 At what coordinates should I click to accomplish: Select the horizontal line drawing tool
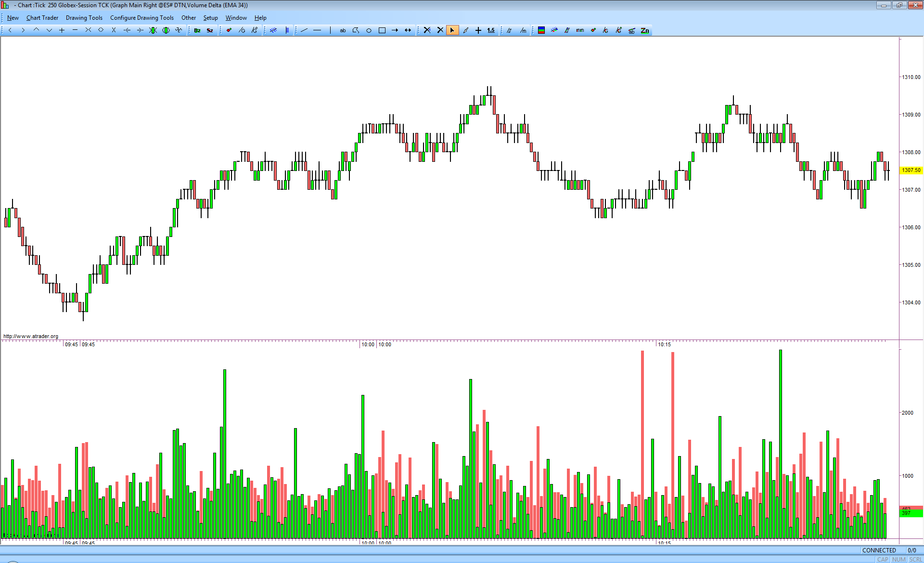(317, 30)
